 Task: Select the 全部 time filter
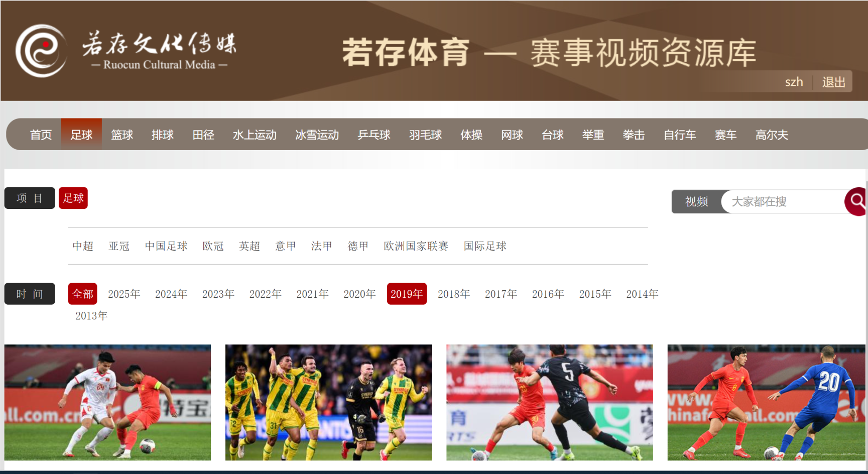[83, 294]
